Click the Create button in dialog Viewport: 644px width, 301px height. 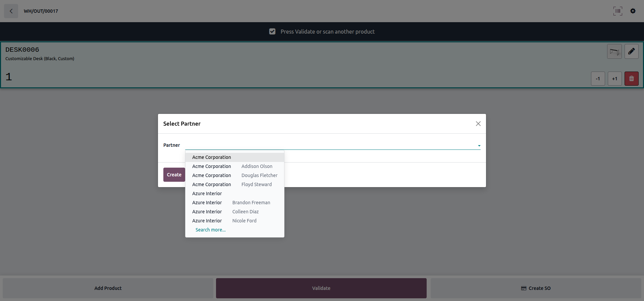pos(174,175)
